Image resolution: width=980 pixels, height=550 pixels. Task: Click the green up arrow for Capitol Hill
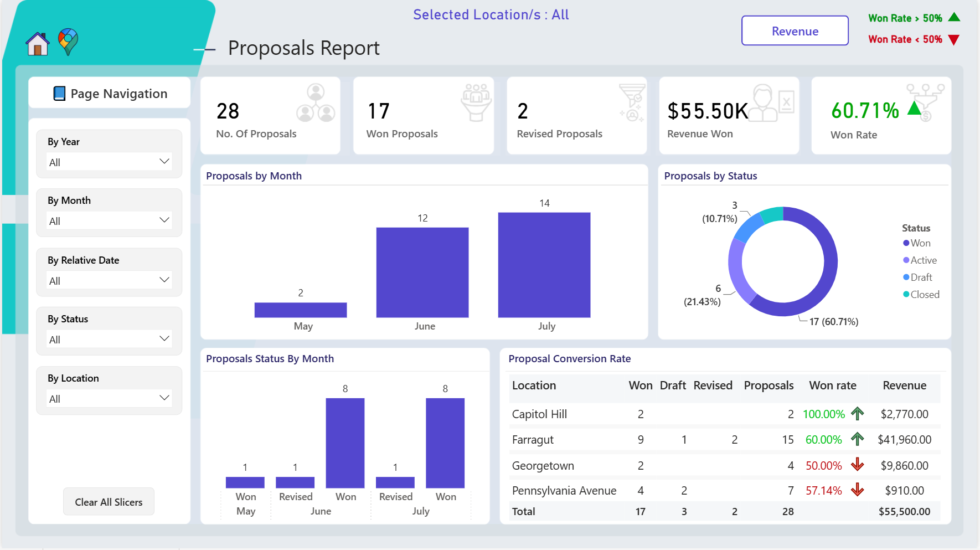click(858, 414)
